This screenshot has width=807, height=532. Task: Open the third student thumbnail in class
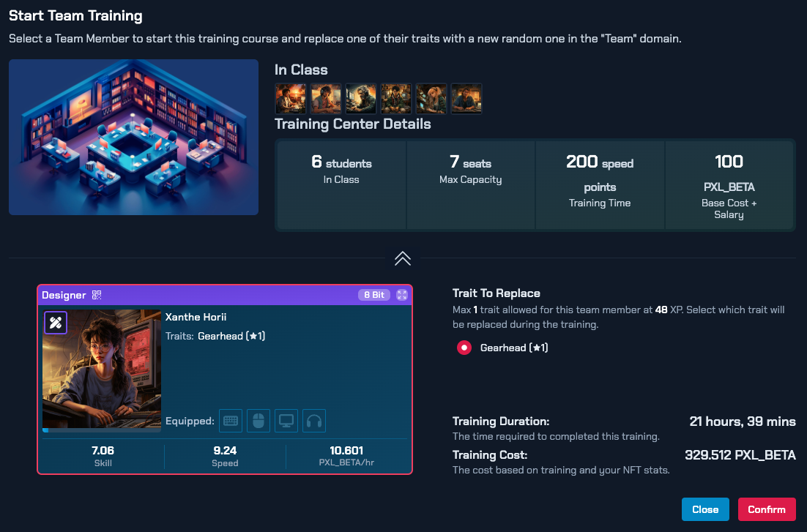361,98
